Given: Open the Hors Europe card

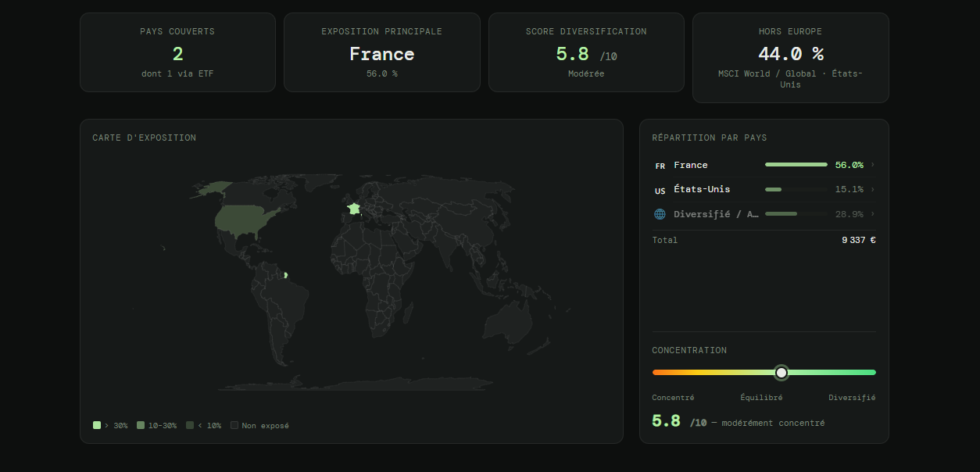Looking at the screenshot, I should (791, 58).
